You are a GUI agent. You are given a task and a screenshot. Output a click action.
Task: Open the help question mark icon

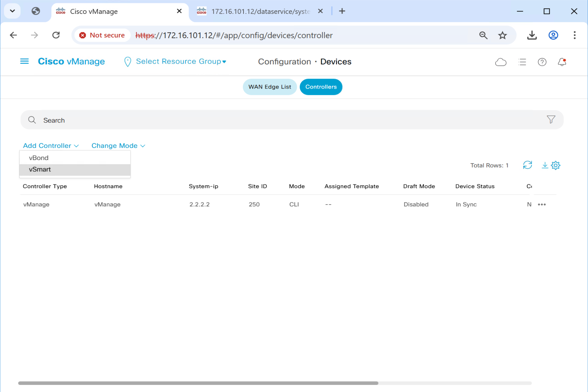[x=542, y=62]
